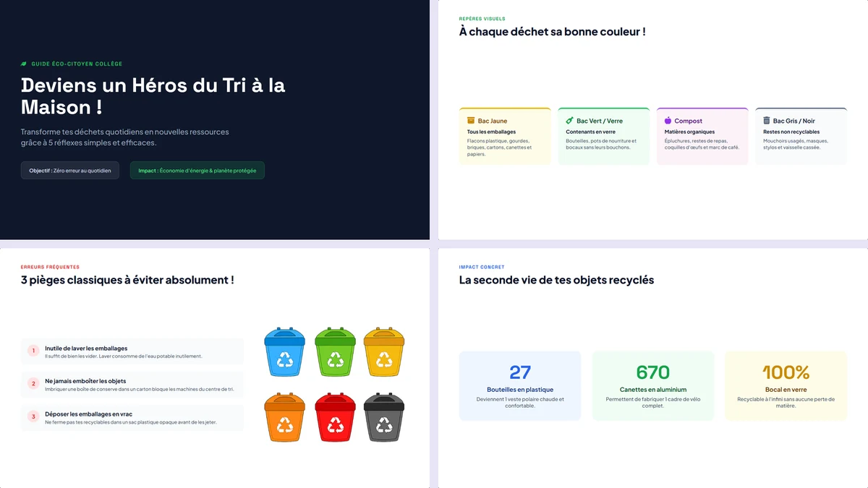Click the text Recyclable à l'infini sans aucune perte

pos(786,402)
